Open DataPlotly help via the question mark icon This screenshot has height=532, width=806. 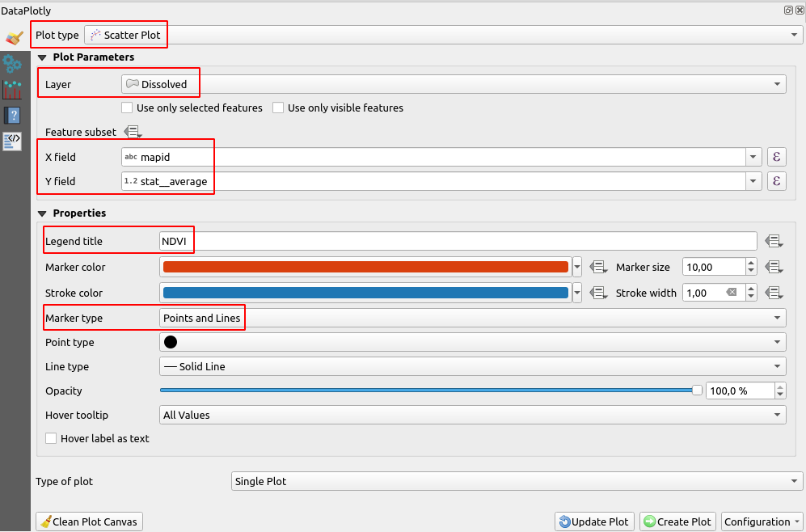[x=12, y=115]
